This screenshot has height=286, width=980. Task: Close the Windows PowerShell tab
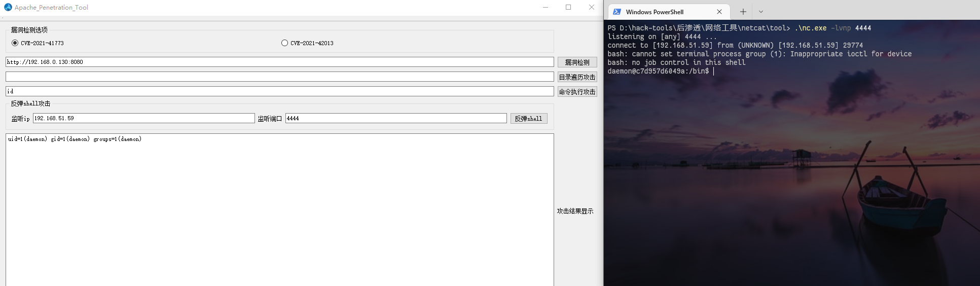tap(719, 12)
